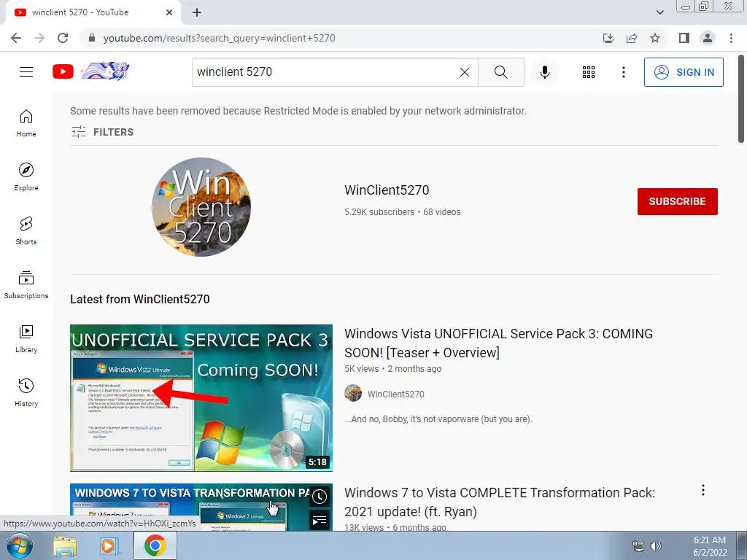747x560 pixels.
Task: Open Windows 7 to Vista Transformation Pack title
Action: [499, 502]
